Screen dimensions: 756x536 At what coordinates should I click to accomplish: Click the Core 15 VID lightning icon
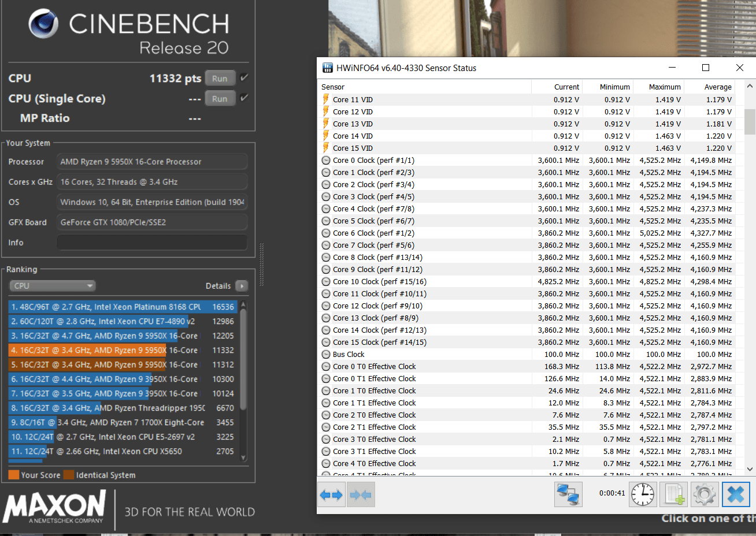326,148
